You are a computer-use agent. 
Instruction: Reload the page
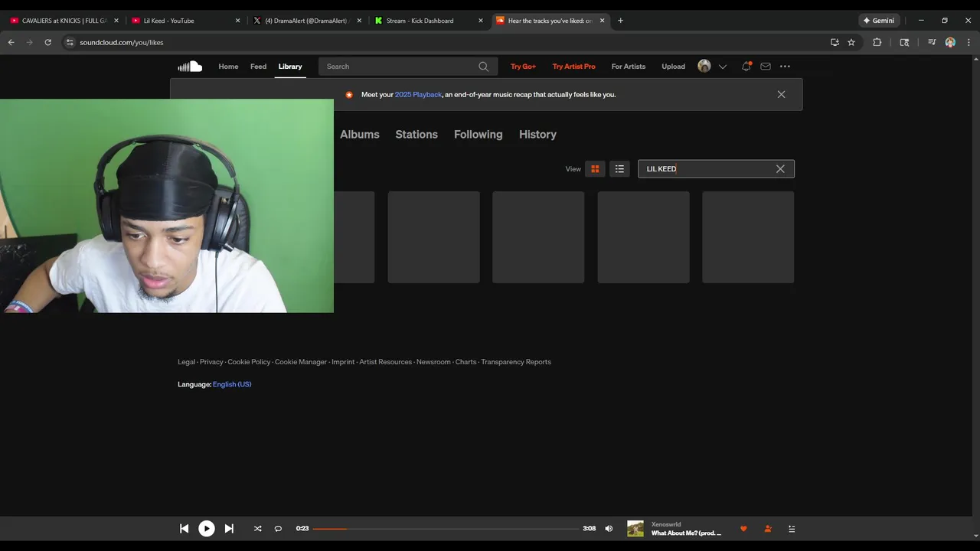pos(47,42)
